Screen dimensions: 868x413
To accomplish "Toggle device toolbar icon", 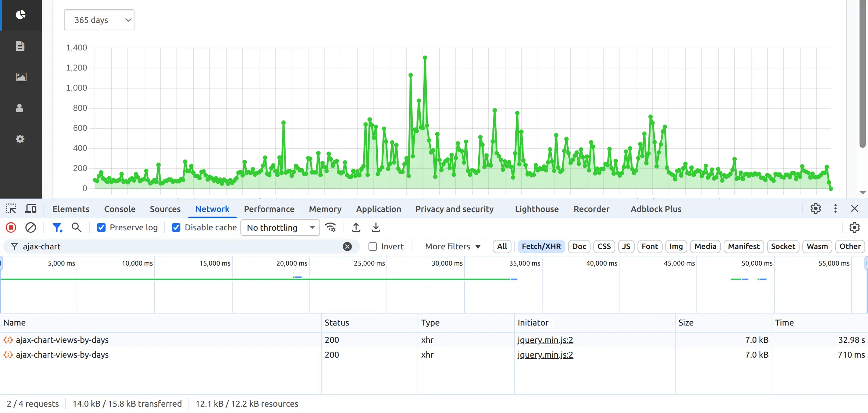I will pyautogui.click(x=31, y=209).
